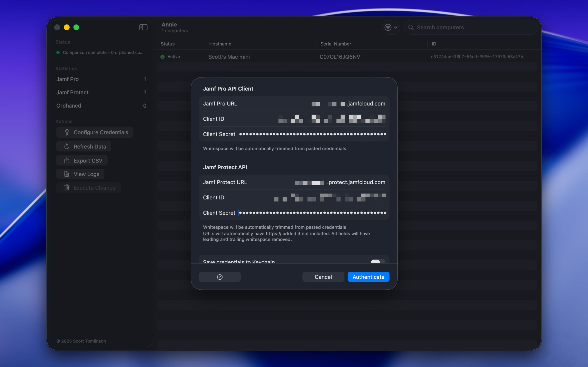588x367 pixels.
Task: Click the key icon beside Configure Credentials
Action: coord(67,132)
